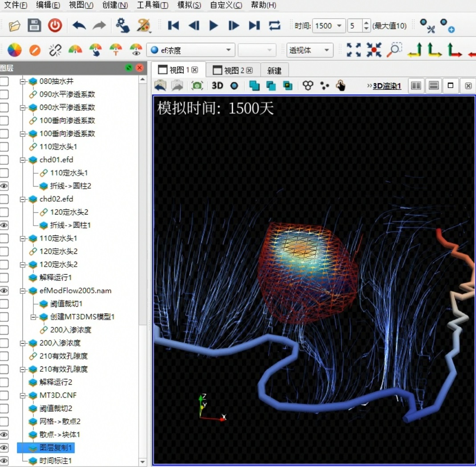Screen dimensions: 476x467
Task: Save the project with the floppy disk icon
Action: (34, 25)
